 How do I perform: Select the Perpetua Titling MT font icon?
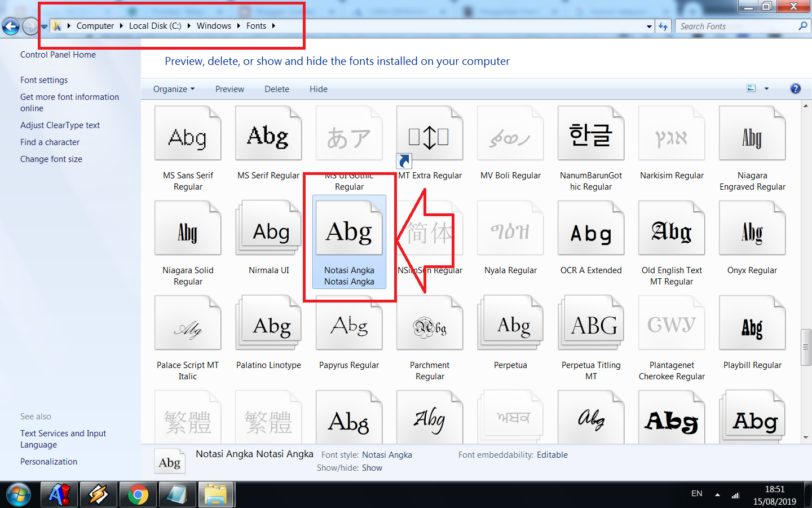[591, 323]
